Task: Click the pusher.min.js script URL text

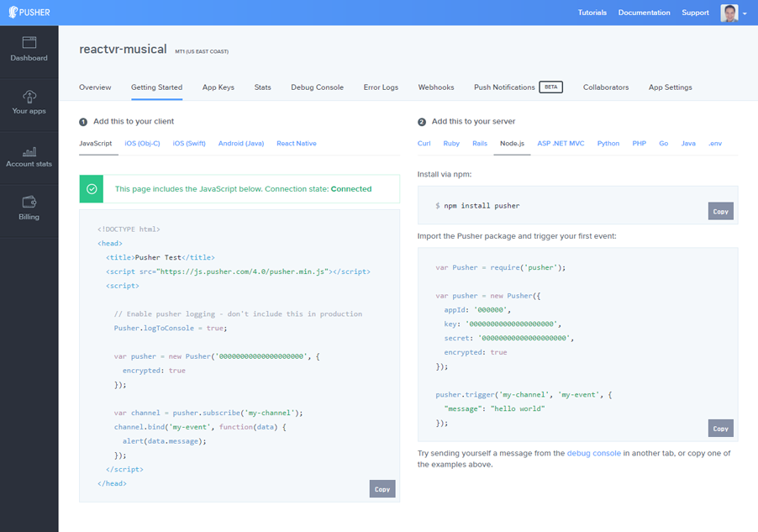Action: [245, 271]
